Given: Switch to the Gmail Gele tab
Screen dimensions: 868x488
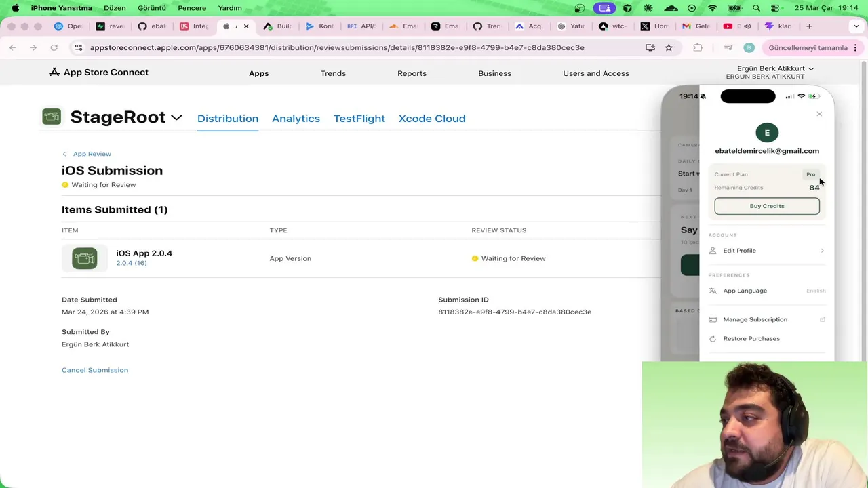Looking at the screenshot, I should click(x=696, y=26).
